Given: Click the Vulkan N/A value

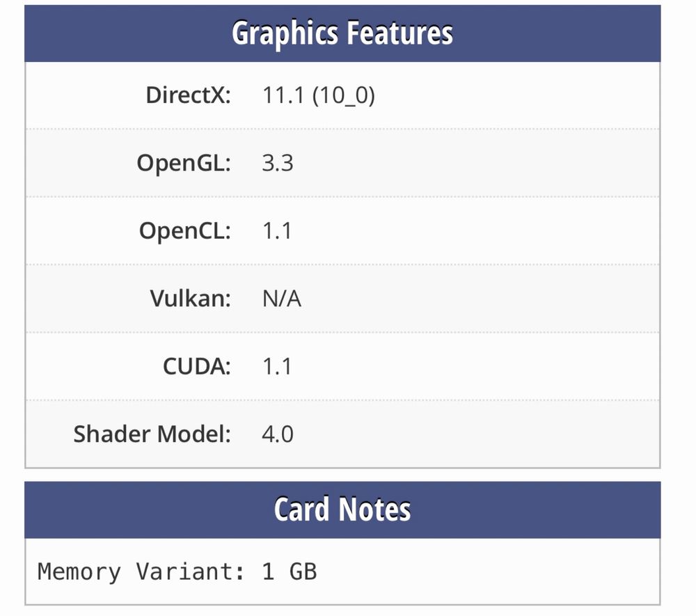Looking at the screenshot, I should tap(282, 299).
